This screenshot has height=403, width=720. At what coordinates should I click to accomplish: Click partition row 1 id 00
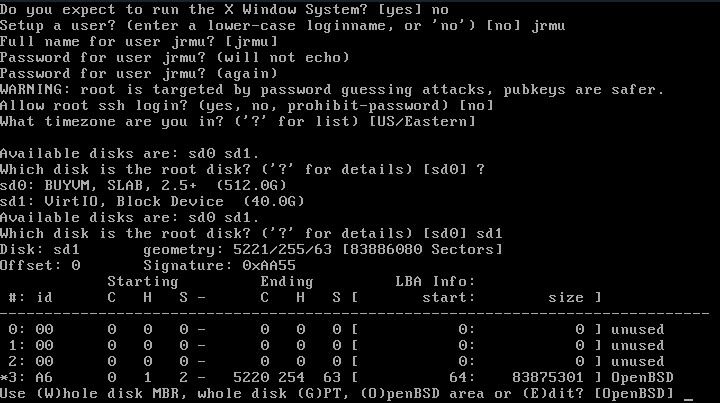click(x=45, y=346)
